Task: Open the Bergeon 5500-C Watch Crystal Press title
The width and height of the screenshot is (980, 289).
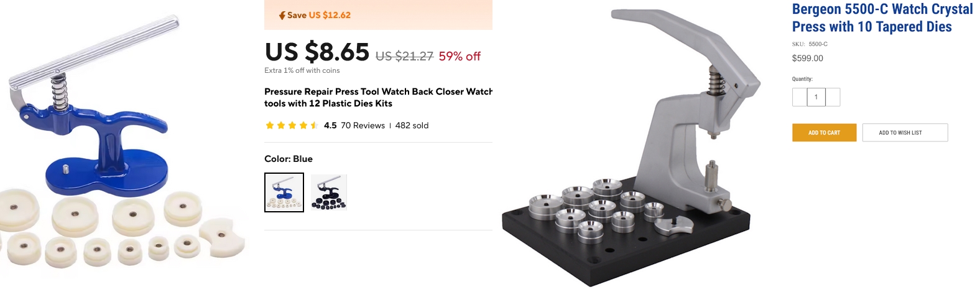Action: click(x=882, y=18)
